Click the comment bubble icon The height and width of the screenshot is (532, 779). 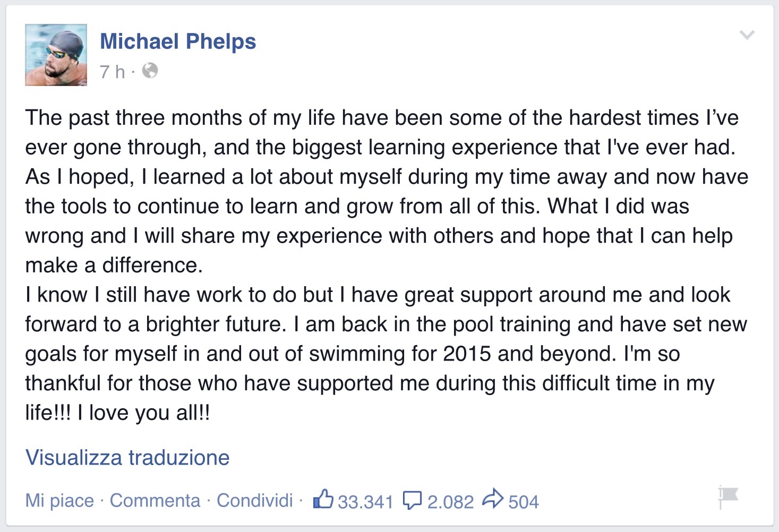click(412, 500)
